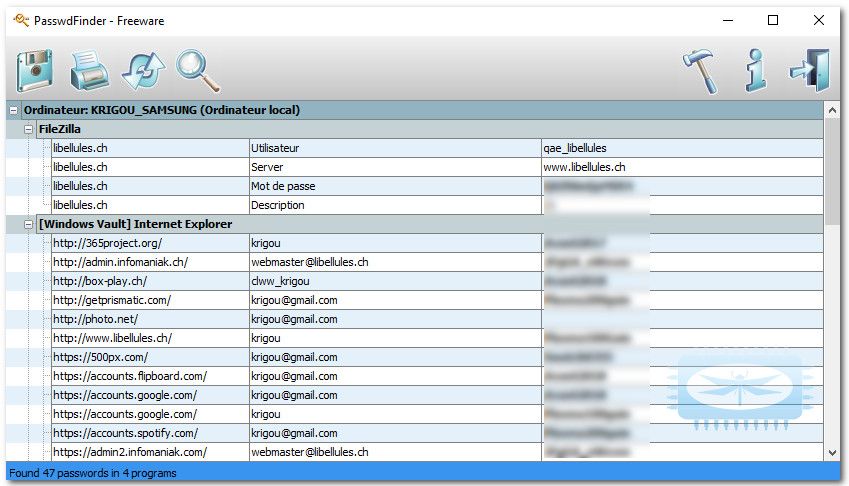Click the Information icon

756,70
